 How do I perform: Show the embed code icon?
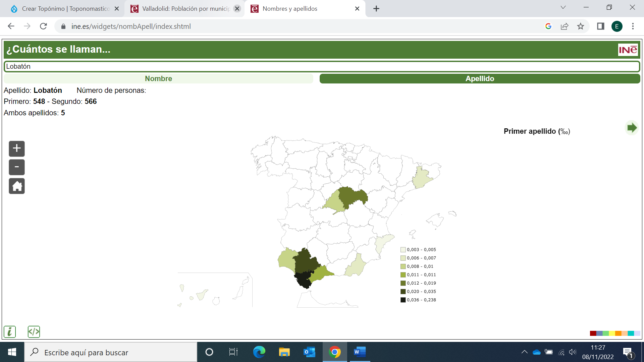(x=34, y=332)
